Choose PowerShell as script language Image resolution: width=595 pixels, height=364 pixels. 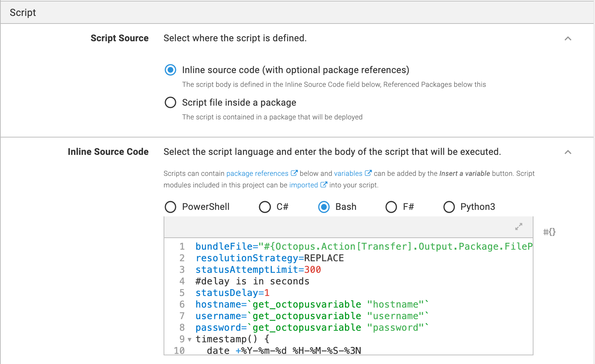tap(170, 207)
